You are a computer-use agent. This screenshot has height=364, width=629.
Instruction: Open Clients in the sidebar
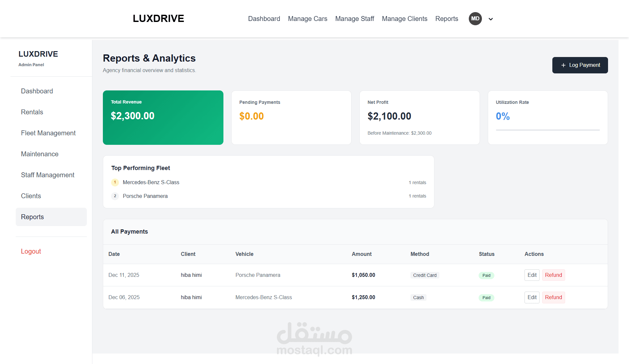click(x=31, y=196)
